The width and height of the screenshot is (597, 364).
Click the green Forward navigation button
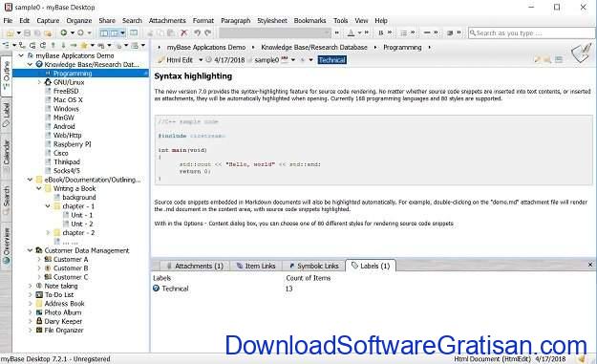coord(64,33)
